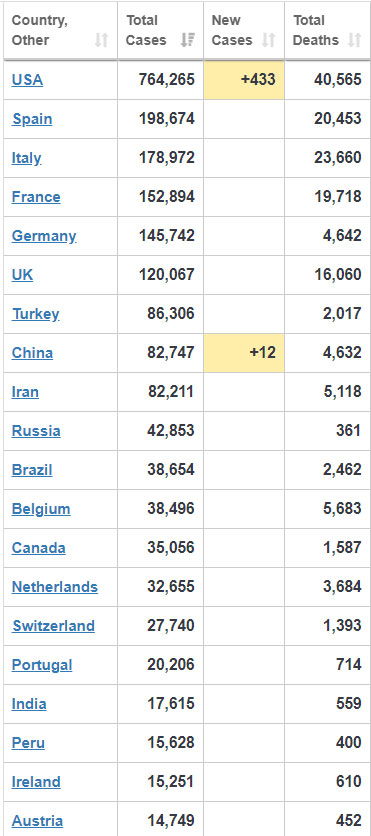Viewport: 371px width, 836px height.
Task: Follow the Germany link
Action: click(44, 236)
